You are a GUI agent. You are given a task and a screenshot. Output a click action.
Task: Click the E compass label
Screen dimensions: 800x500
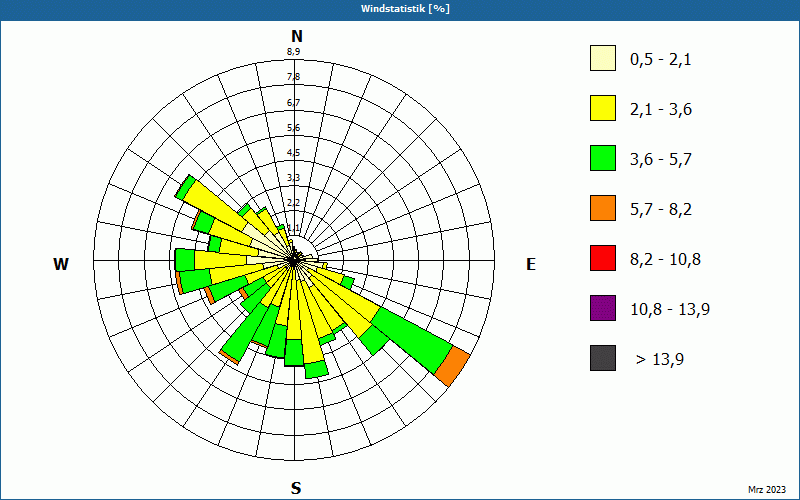pos(531,264)
